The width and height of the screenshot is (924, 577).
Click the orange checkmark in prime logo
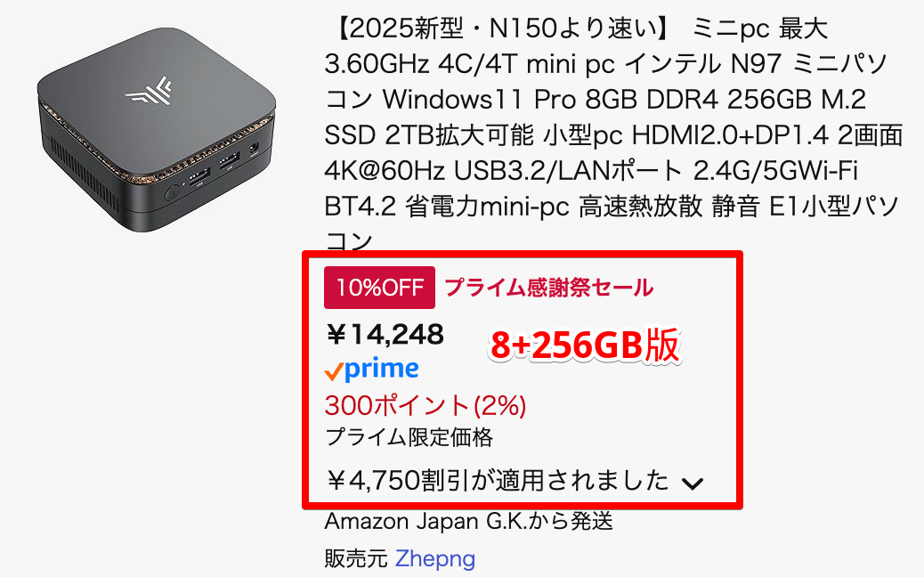pyautogui.click(x=334, y=372)
